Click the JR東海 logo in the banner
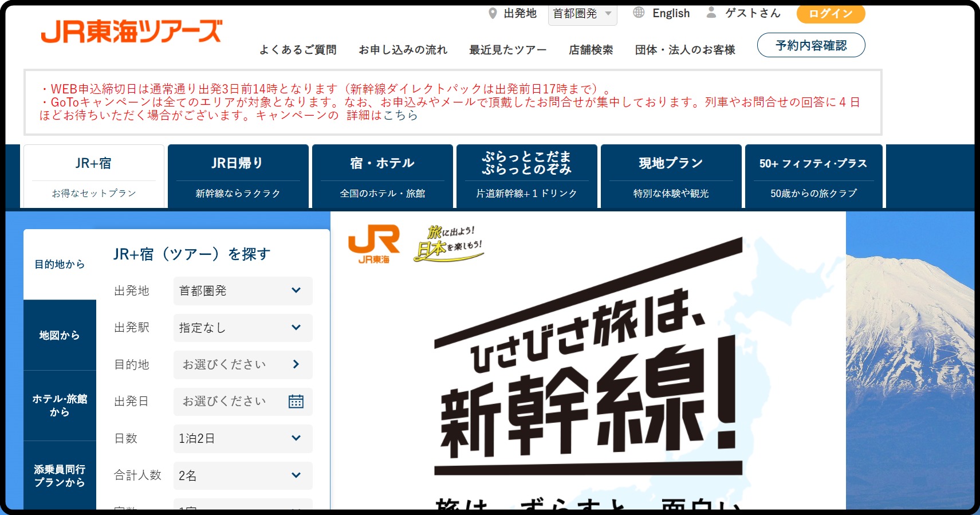Image resolution: width=980 pixels, height=515 pixels. [374, 244]
